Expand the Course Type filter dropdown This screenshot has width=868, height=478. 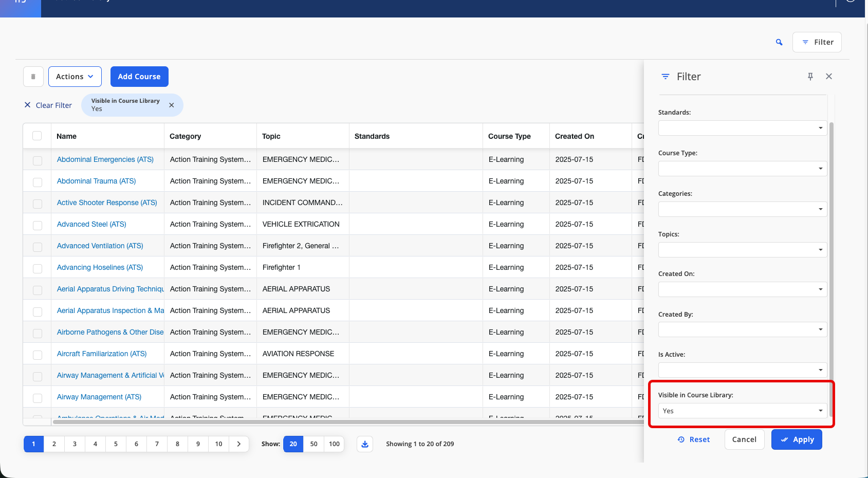point(743,169)
